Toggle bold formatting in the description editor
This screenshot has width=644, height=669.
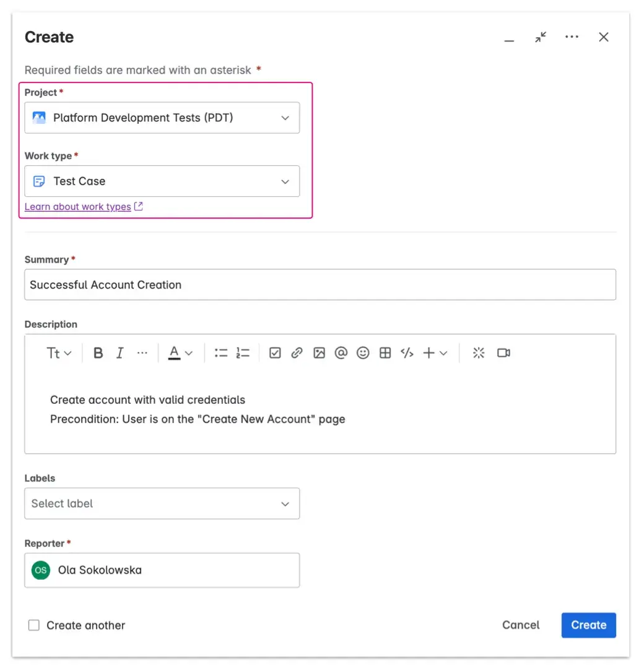[98, 352]
